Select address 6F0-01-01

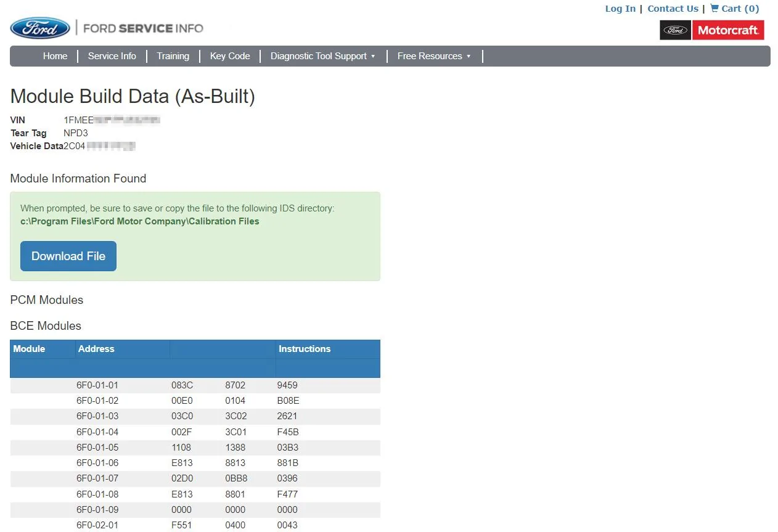coord(97,385)
